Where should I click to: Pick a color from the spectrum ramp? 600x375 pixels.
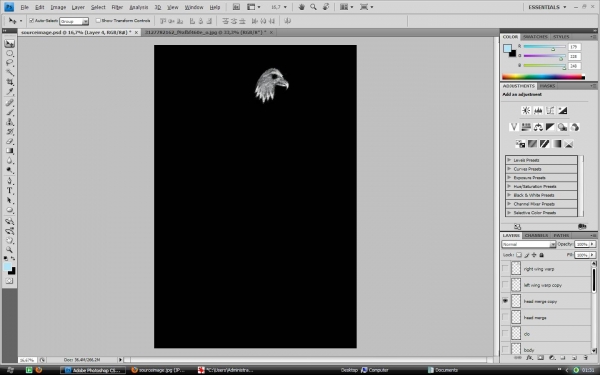(543, 77)
